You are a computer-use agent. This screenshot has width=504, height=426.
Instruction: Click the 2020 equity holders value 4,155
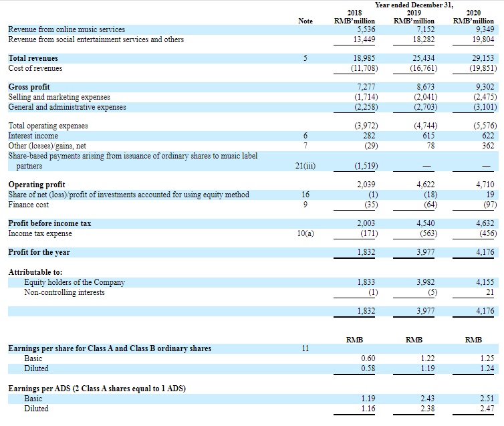(485, 282)
